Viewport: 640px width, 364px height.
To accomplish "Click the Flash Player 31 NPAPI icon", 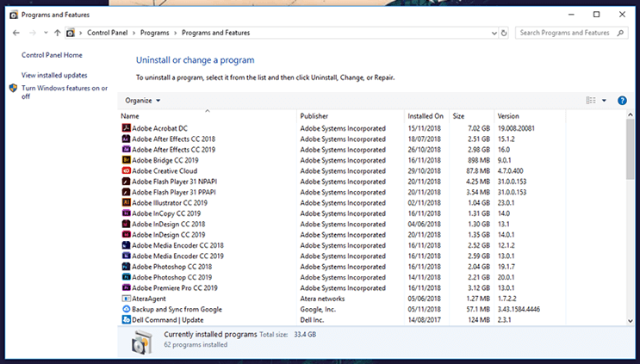I will click(x=126, y=181).
